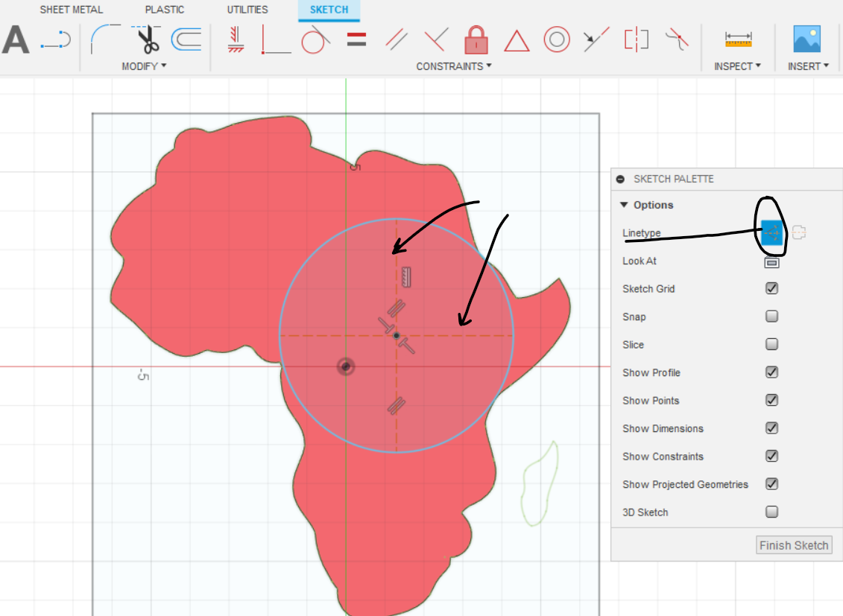Apply the Horizontal/Vertical constraint
843x616 pixels.
tap(236, 39)
